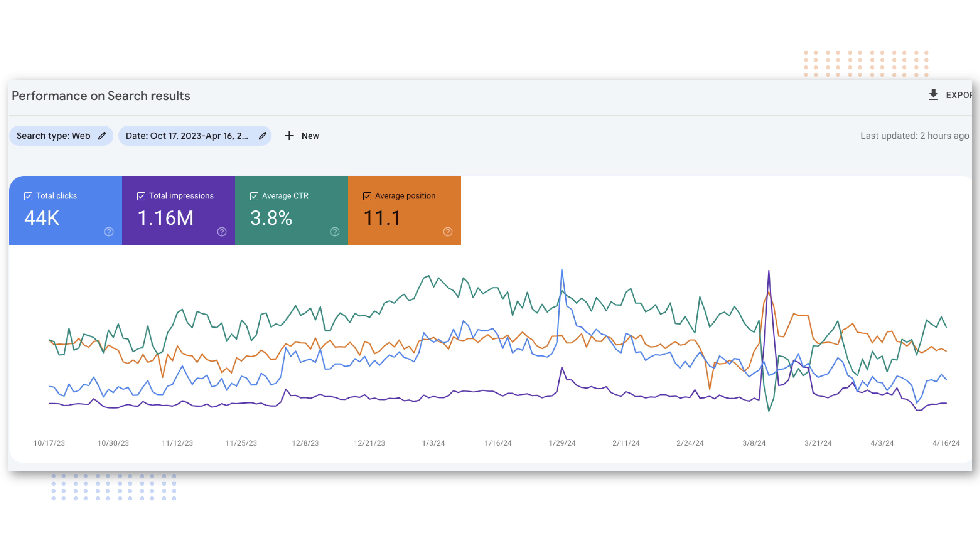The height and width of the screenshot is (551, 980).
Task: Open the Date: Oct 17, 2023-Apr 16 filter chip
Action: 195,136
